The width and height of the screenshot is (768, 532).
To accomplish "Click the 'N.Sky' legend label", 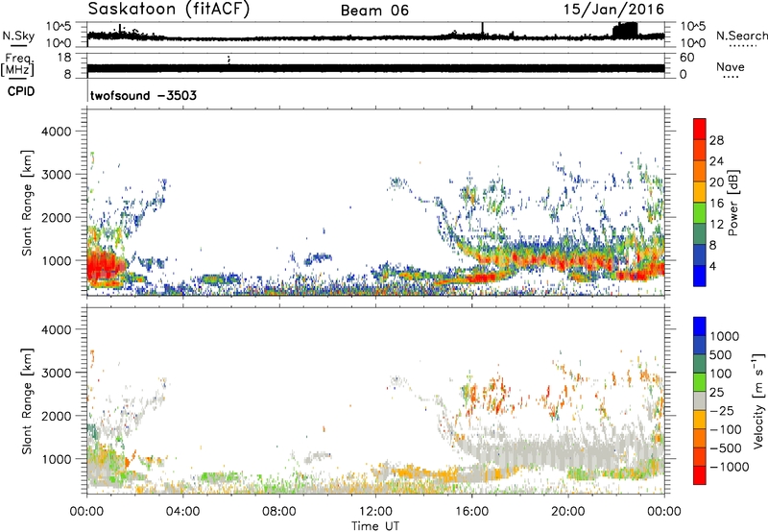I will (x=18, y=36).
